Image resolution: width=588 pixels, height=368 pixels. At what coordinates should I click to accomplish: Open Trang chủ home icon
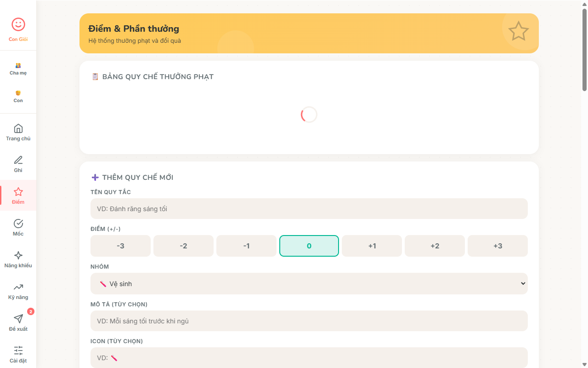pos(18,128)
